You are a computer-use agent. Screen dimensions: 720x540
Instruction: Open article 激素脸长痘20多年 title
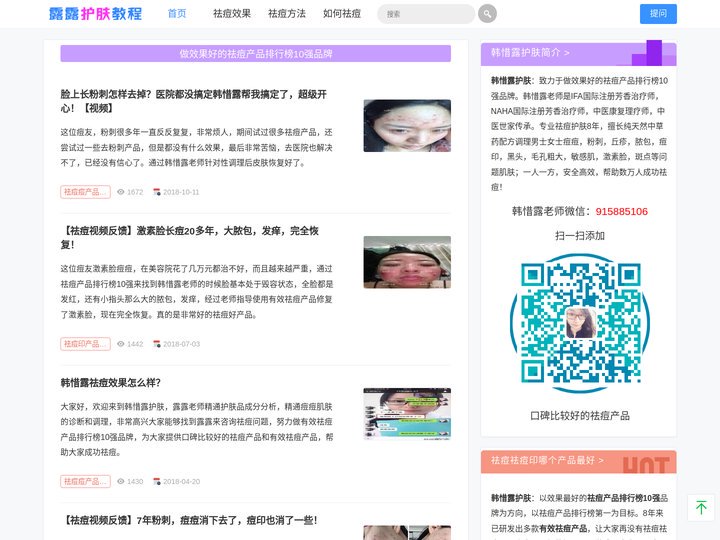(189, 237)
